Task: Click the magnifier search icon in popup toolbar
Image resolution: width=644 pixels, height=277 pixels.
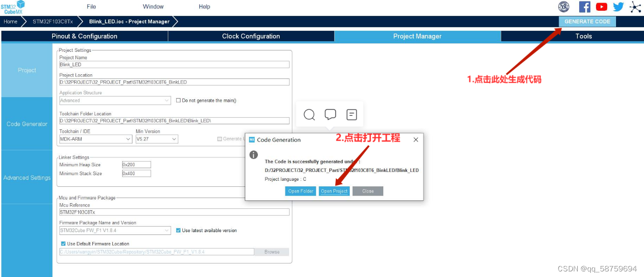Action: [309, 114]
